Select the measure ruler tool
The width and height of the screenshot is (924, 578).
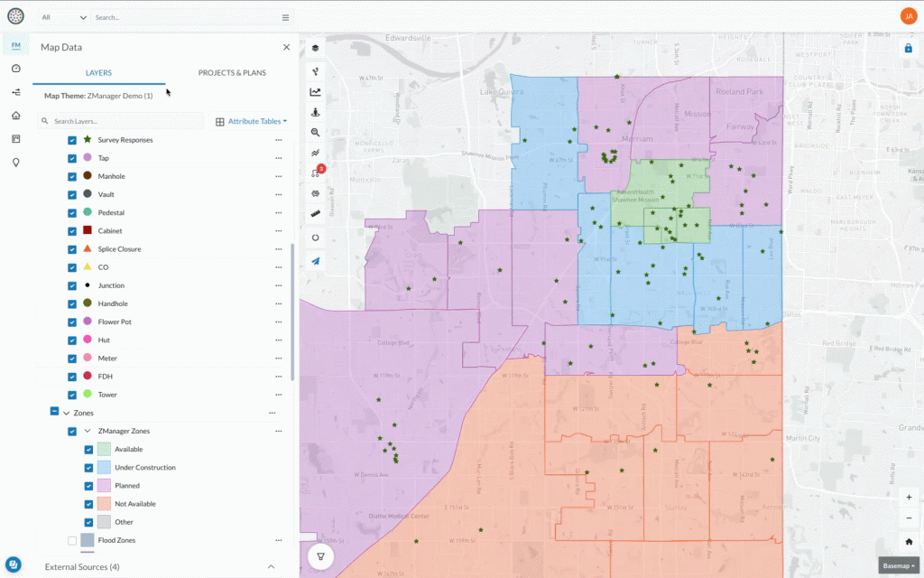(317, 214)
